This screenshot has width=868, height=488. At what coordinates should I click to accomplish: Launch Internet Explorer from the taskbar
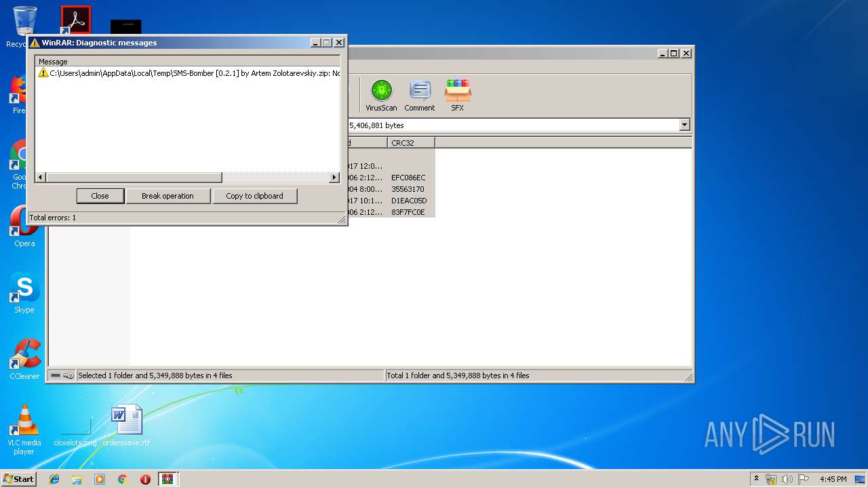point(54,479)
